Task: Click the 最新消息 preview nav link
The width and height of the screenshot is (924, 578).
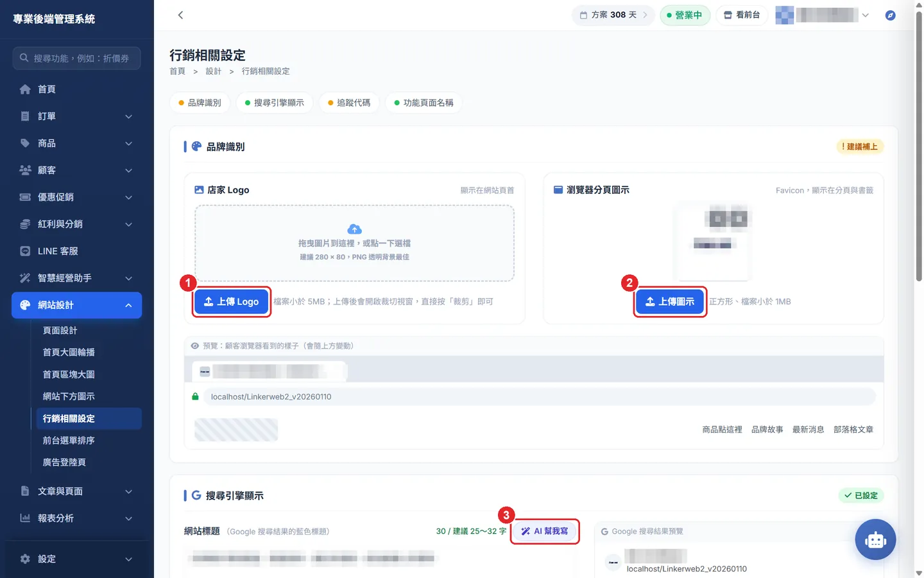Action: click(x=808, y=430)
